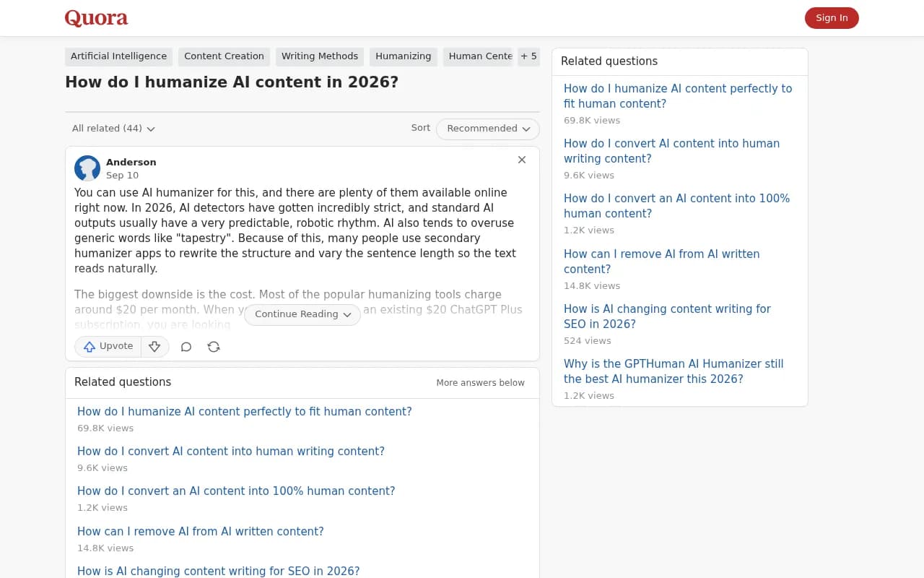The image size is (924, 578).
Task: Click the '524 views' text in sidebar
Action: (x=588, y=341)
